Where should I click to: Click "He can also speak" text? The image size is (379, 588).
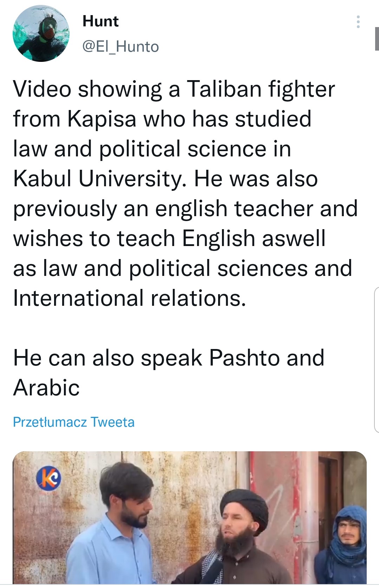[107, 358]
